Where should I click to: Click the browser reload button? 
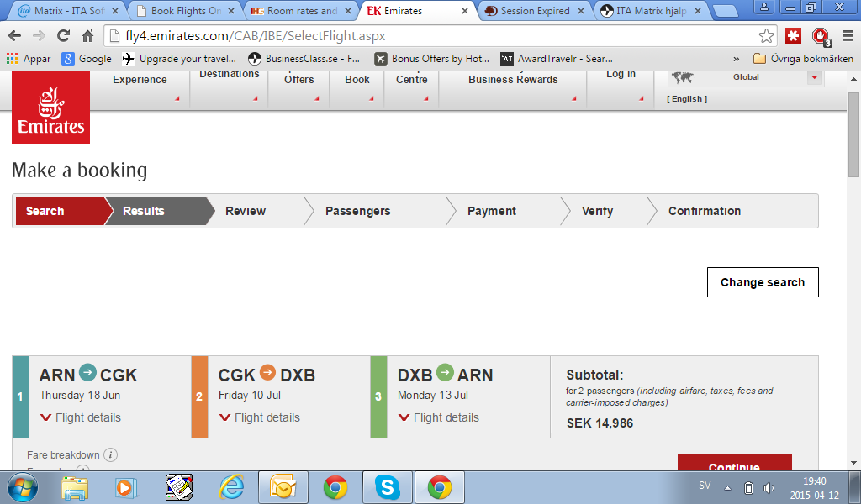(x=63, y=36)
